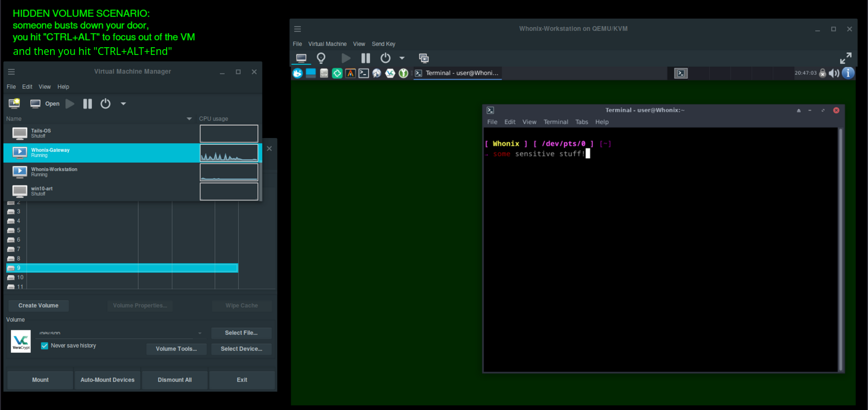Click the Select Device button
Screen dimensions: 868x410
(241, 349)
